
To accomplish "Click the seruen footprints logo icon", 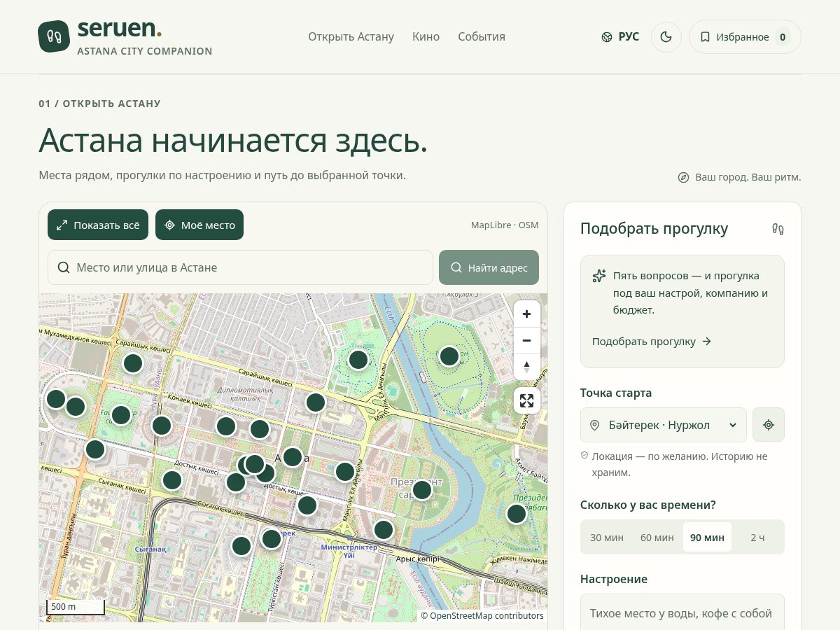I will click(x=54, y=36).
